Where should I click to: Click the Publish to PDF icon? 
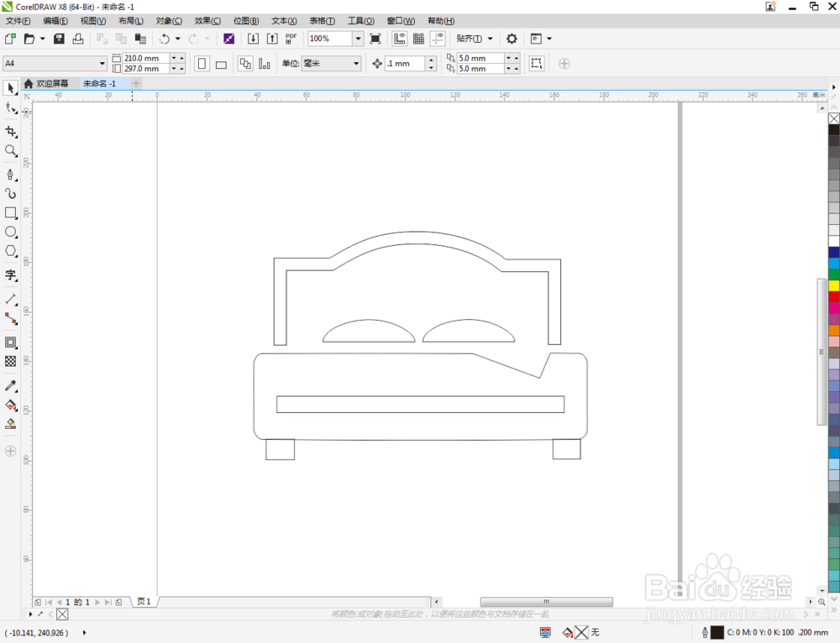pos(291,39)
